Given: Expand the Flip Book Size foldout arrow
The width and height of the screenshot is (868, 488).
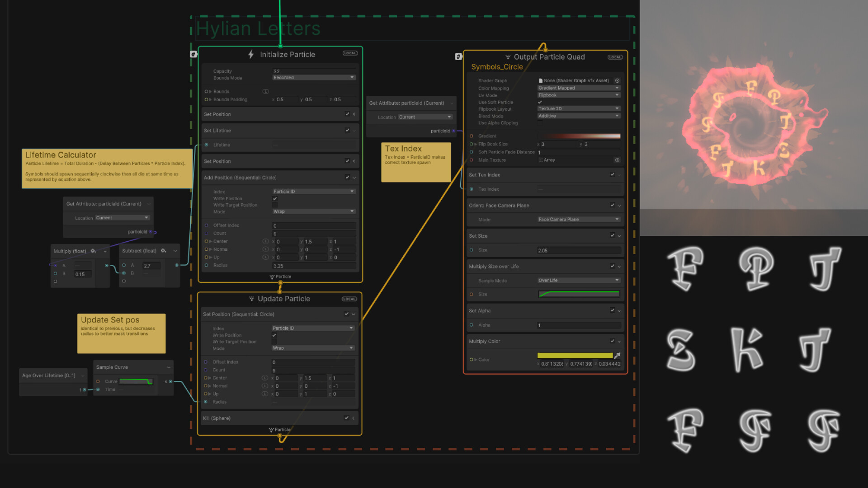Looking at the screenshot, I should coord(476,144).
